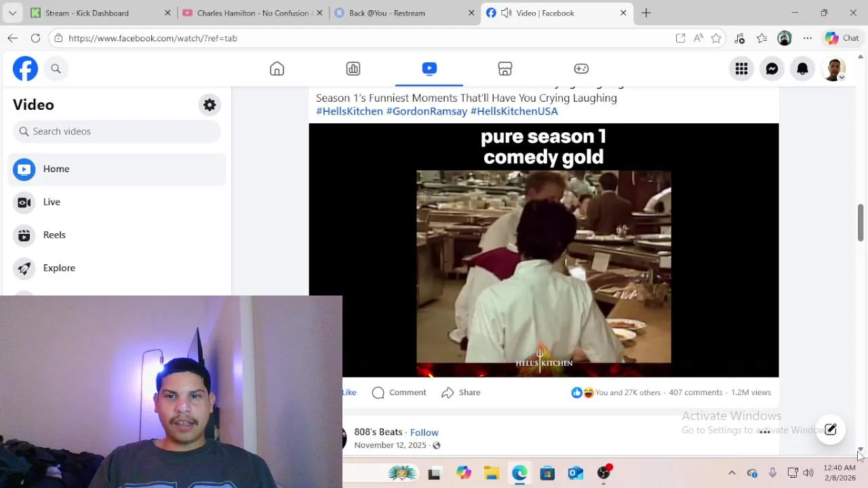Open the 808's Beats post options ellipsis

click(x=765, y=432)
